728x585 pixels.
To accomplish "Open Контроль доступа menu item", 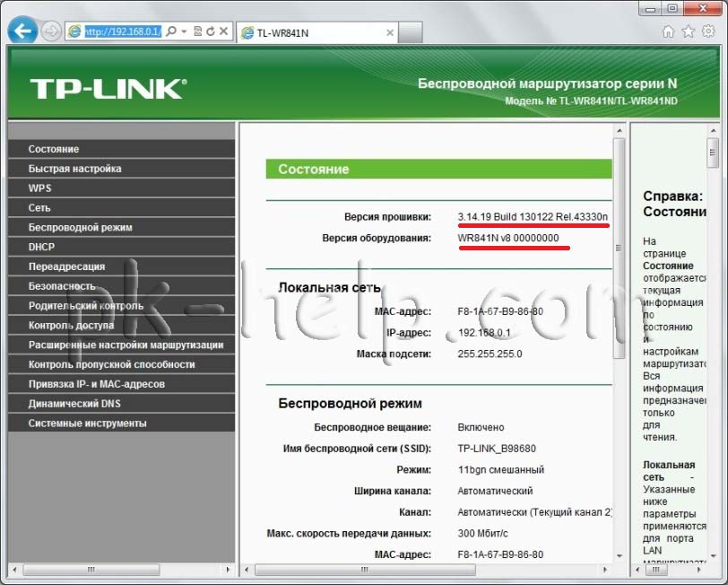I will [x=122, y=326].
